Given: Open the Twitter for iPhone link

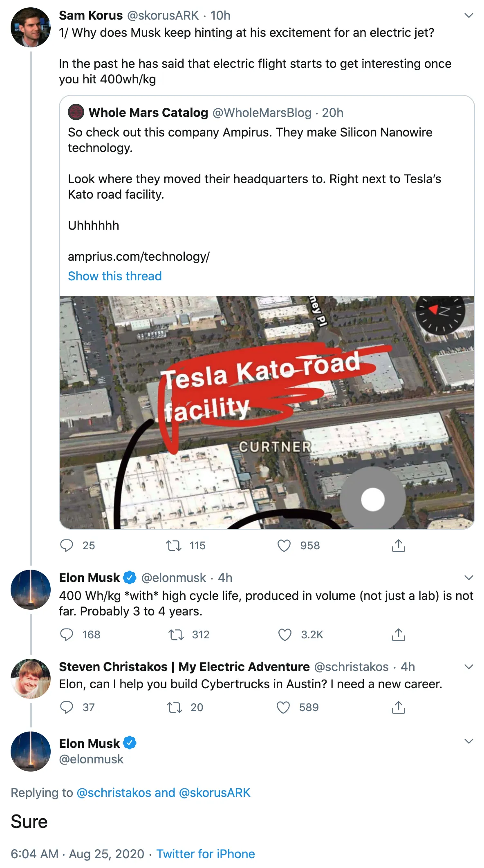Looking at the screenshot, I should [x=206, y=854].
